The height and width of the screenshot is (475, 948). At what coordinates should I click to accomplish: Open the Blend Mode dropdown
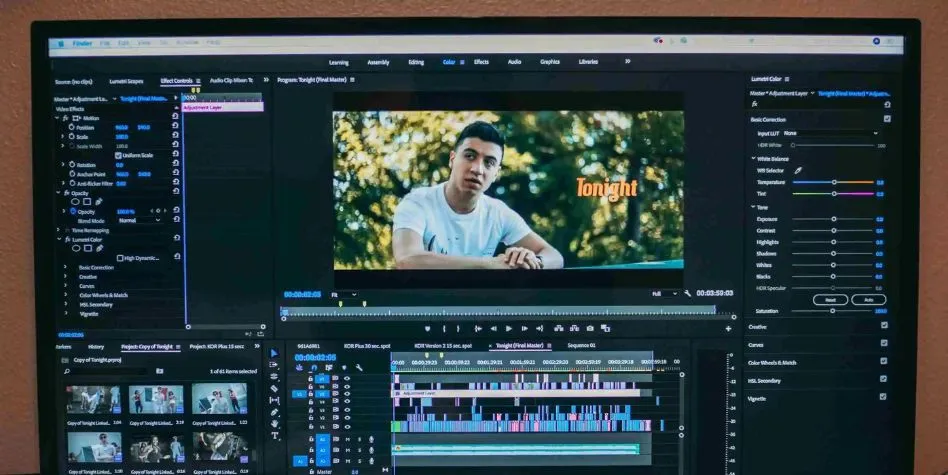tap(139, 220)
